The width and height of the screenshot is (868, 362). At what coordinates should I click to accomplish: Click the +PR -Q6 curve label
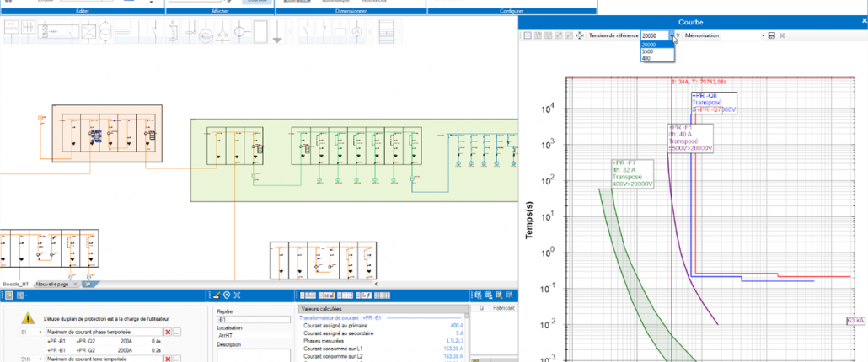(x=715, y=103)
